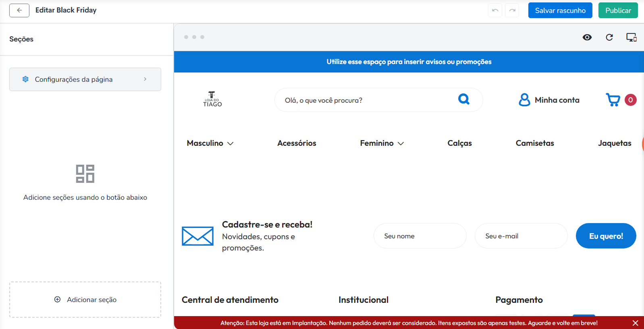The image size is (644, 329).
Task: Open Configurações da página
Action: 85,79
